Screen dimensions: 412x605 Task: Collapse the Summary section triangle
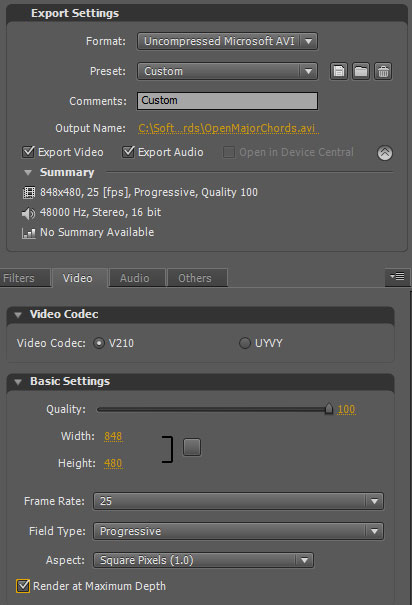point(28,172)
